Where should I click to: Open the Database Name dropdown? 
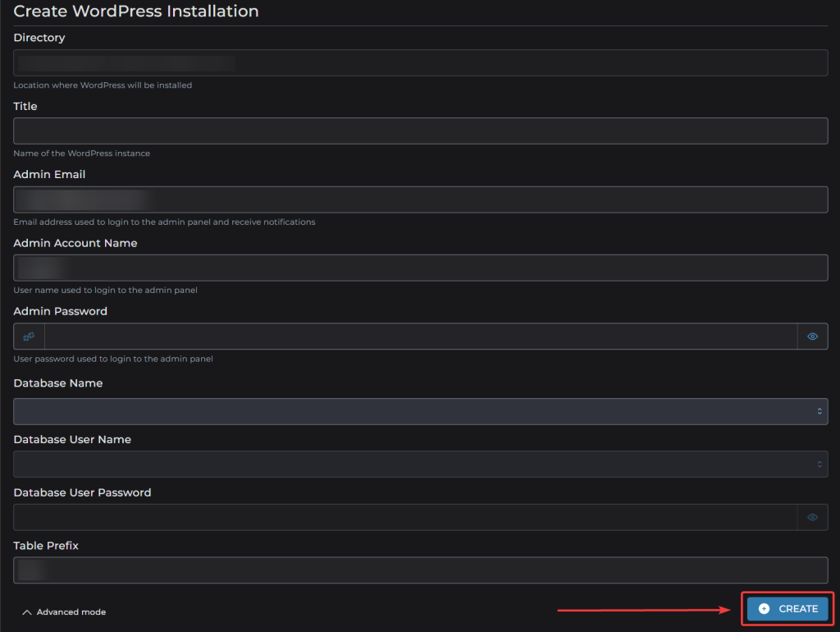coord(421,411)
